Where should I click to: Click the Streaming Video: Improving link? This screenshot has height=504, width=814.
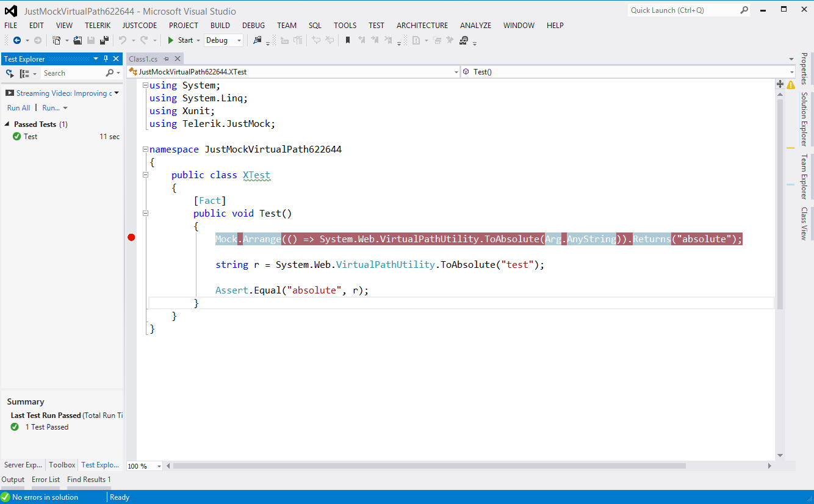click(64, 93)
